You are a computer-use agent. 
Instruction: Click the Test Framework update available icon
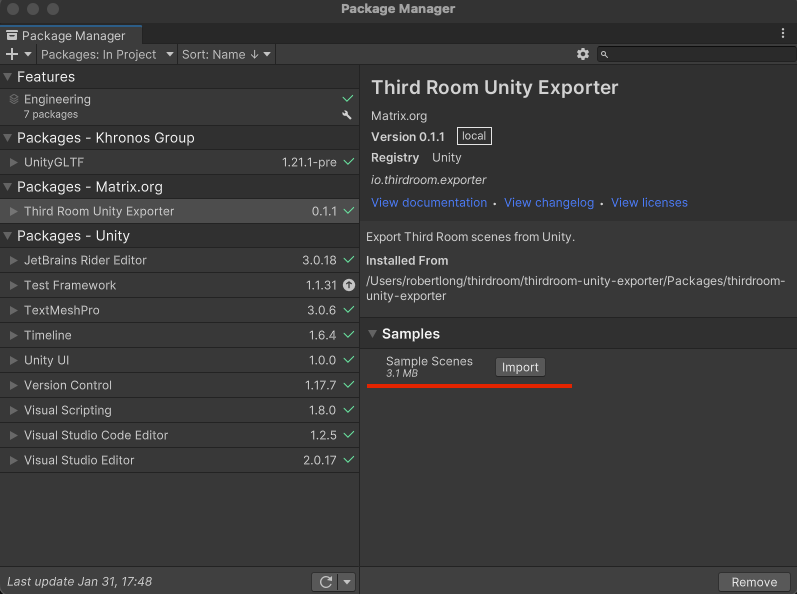pos(348,285)
